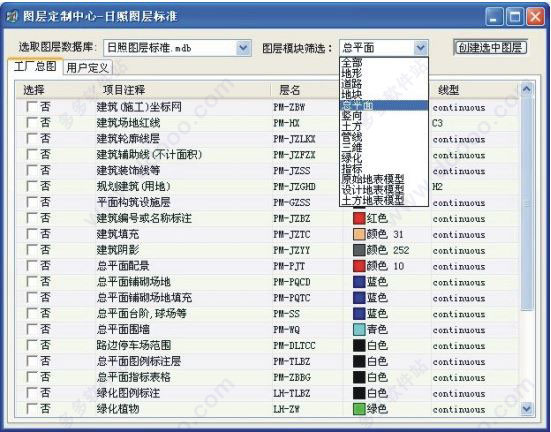The width and height of the screenshot is (551, 432).
Task: Sort by the 层名 column header
Action: click(x=305, y=90)
